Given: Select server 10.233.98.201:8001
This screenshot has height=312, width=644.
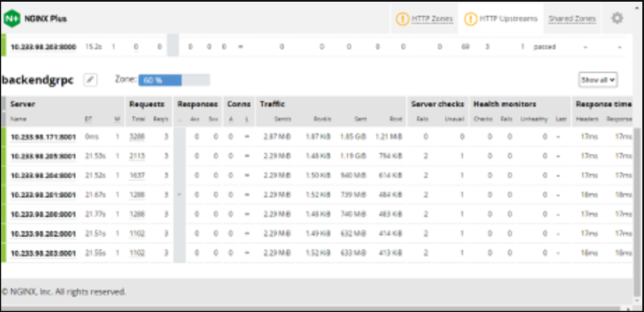Looking at the screenshot, I should (x=43, y=195).
